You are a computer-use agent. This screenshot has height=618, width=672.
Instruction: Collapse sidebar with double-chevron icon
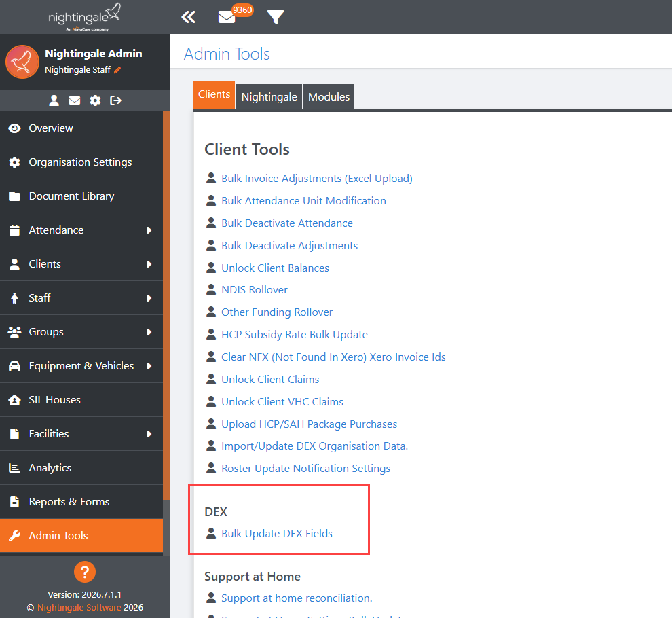click(188, 17)
